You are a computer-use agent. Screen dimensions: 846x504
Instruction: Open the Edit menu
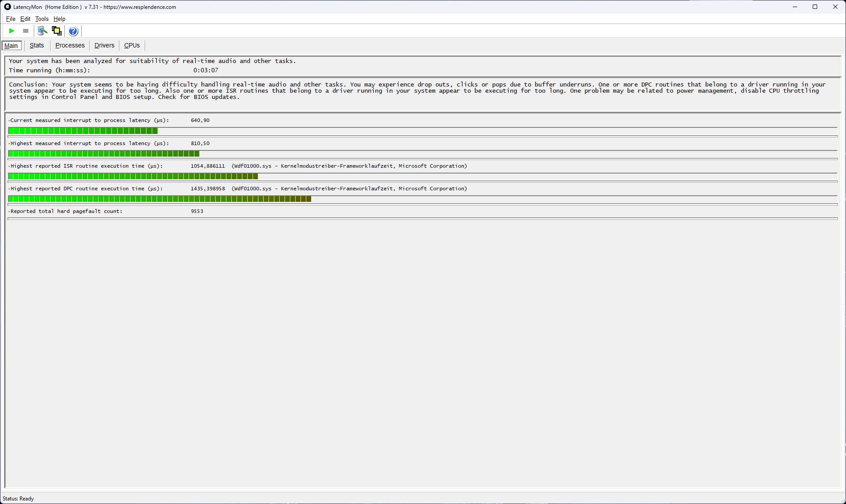point(25,19)
